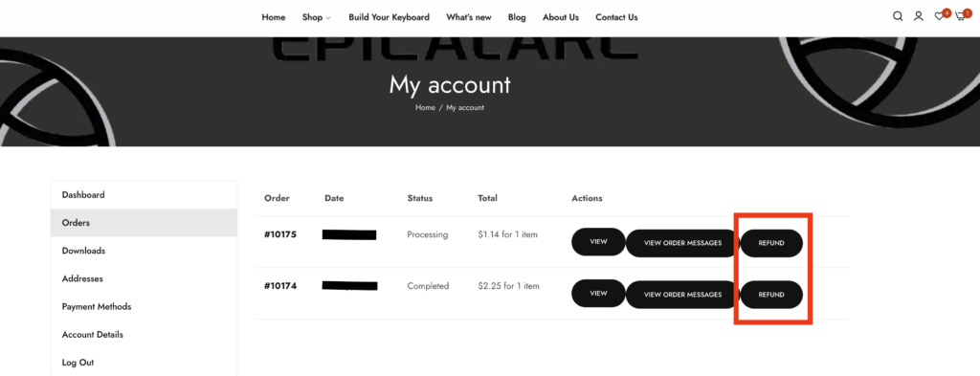Open Build Your Keyboard page
Viewport: 980px width, 376px height.
389,17
